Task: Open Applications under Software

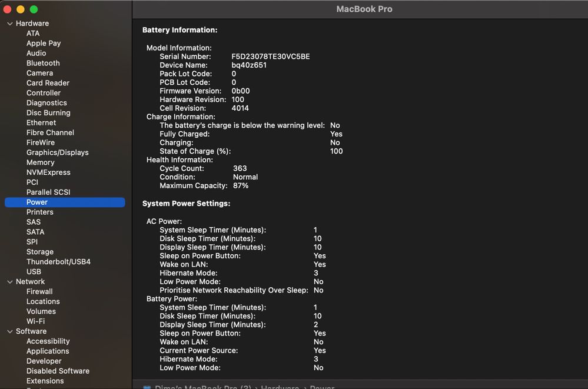Action: coord(48,351)
